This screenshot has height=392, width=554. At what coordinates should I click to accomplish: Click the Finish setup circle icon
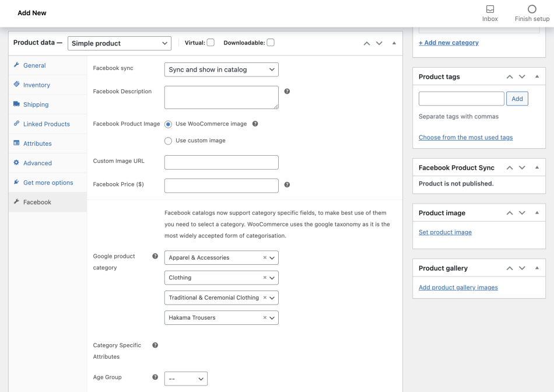point(532,9)
